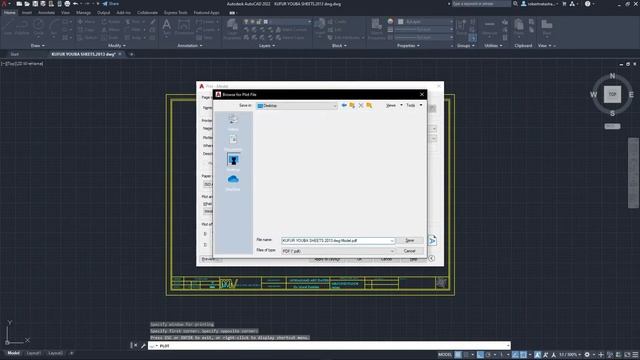Click the Share button in title bar
Viewport: 640px width, 360px height.
pos(110,4)
